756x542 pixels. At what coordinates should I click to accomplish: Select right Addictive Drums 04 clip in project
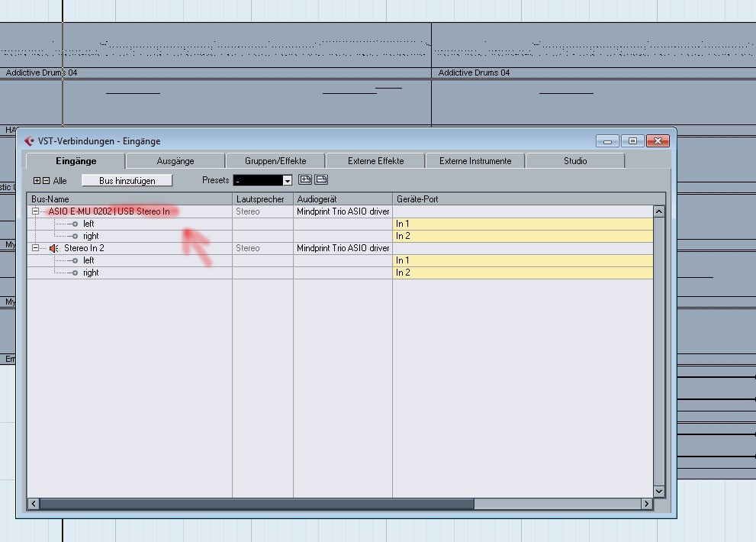[594, 50]
